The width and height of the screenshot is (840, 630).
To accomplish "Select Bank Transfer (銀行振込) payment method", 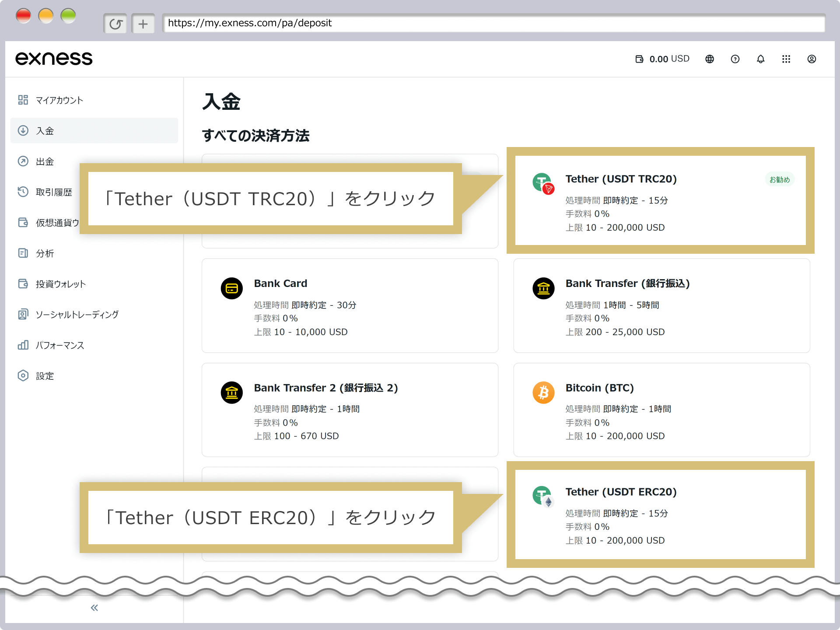I will coord(661,305).
